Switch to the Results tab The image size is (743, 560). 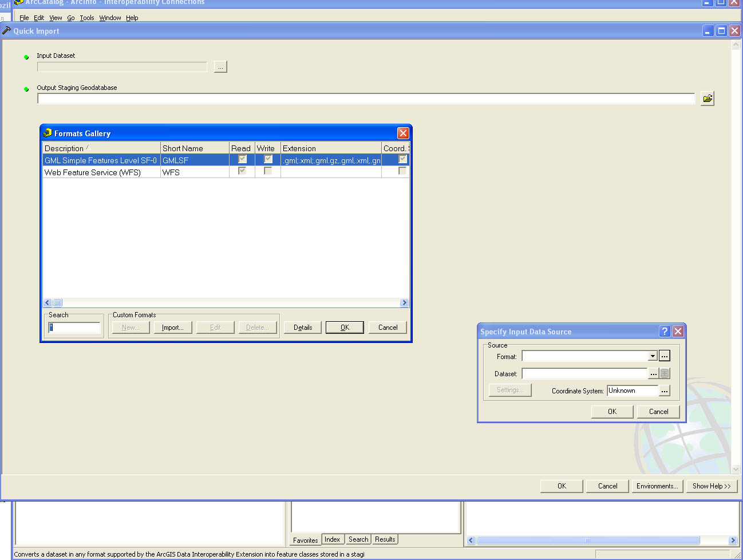(385, 539)
